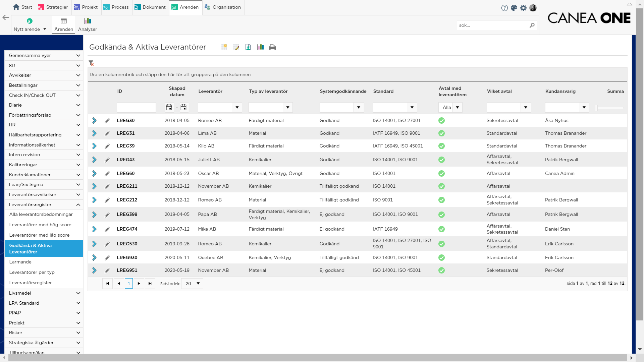The image size is (644, 362).
Task: Click the pencil edit icon for LREG43
Action: click(107, 160)
